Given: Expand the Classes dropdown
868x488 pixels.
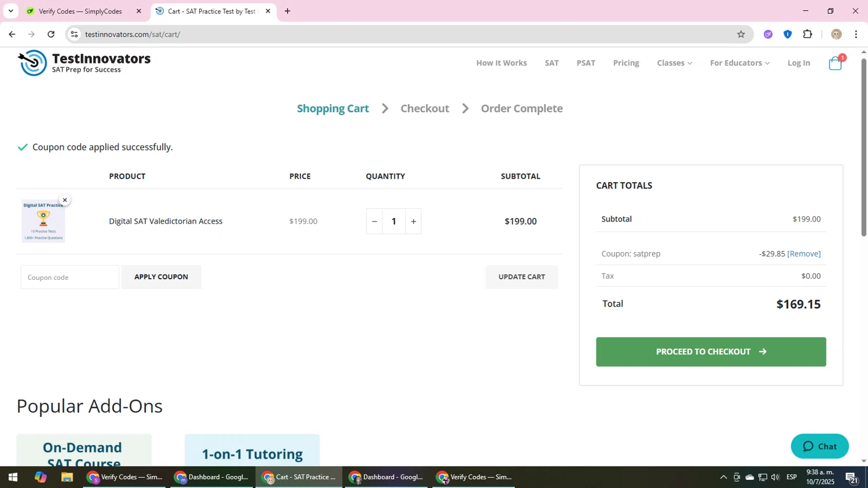Looking at the screenshot, I should point(674,63).
